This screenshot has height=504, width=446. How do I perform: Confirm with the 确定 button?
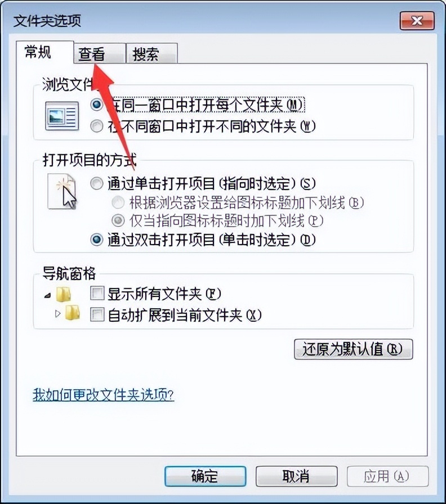[206, 476]
